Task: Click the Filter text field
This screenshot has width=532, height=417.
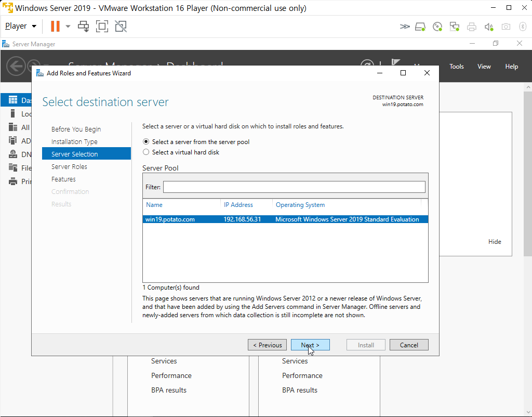Action: (294, 187)
